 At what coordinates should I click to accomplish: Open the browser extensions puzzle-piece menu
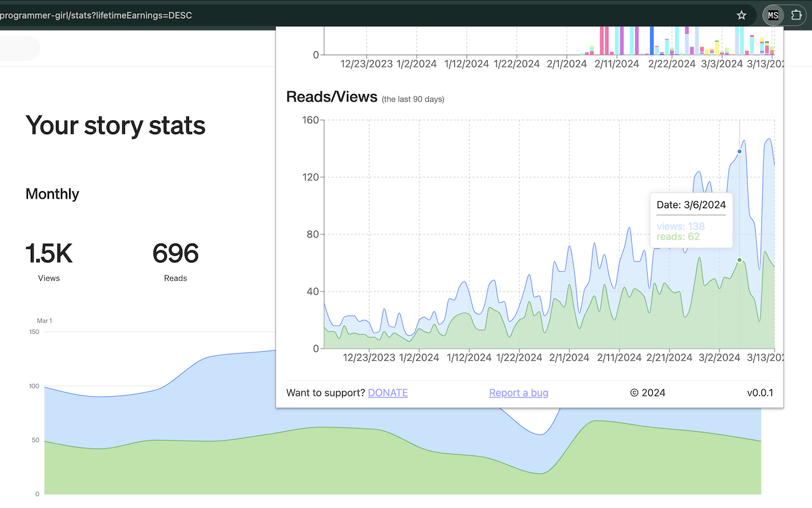point(795,15)
